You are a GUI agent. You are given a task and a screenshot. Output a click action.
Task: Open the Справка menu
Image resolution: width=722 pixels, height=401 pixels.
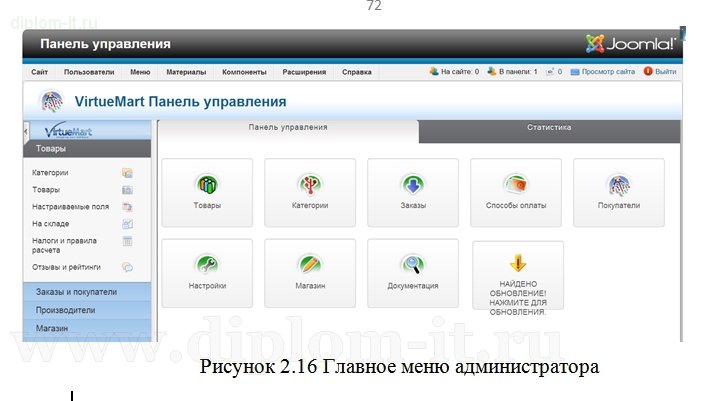(356, 72)
